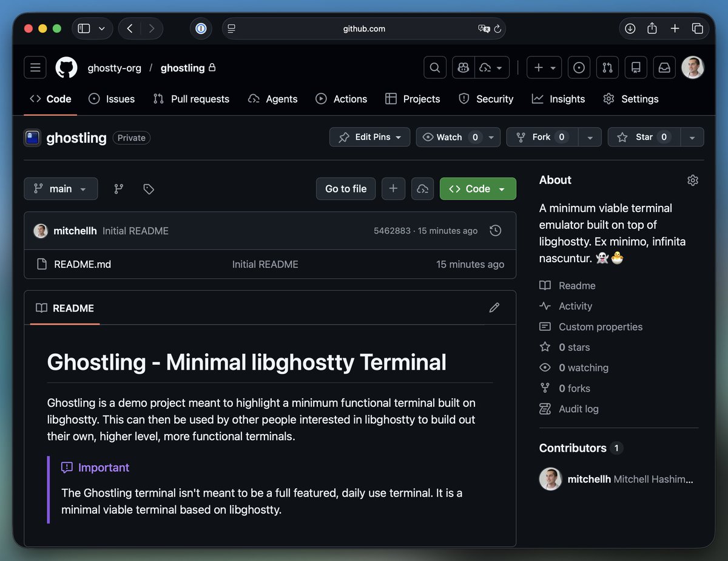Open Safari downloads icon

(630, 29)
